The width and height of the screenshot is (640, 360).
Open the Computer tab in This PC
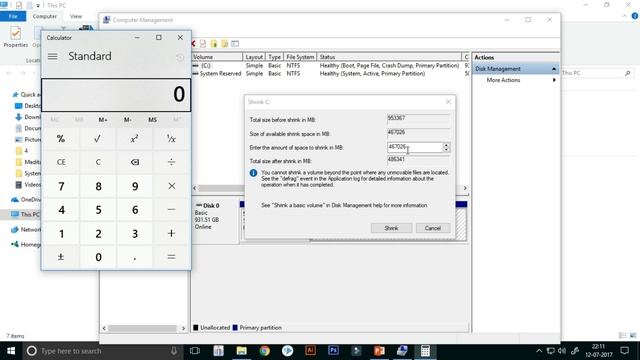coord(44,16)
